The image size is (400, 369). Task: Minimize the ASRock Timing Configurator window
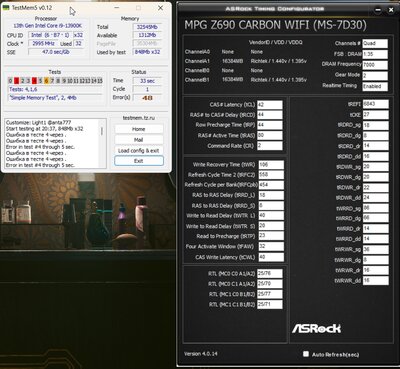tap(378, 10)
